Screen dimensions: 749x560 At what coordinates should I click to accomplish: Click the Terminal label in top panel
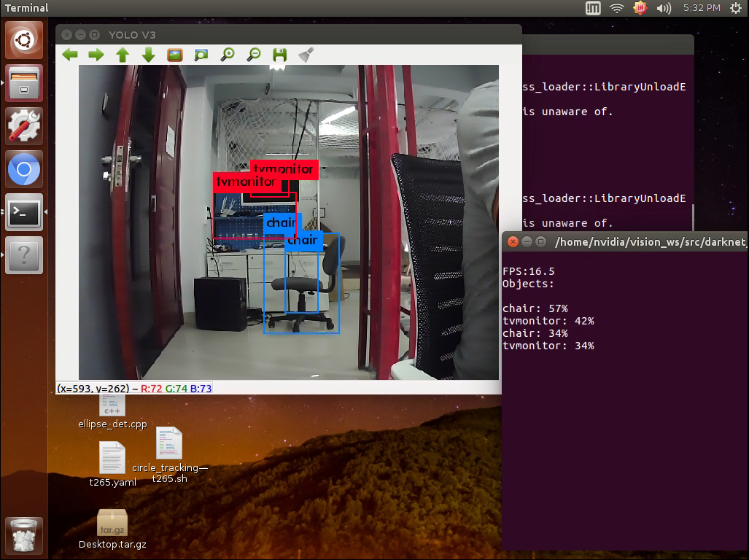pyautogui.click(x=27, y=7)
